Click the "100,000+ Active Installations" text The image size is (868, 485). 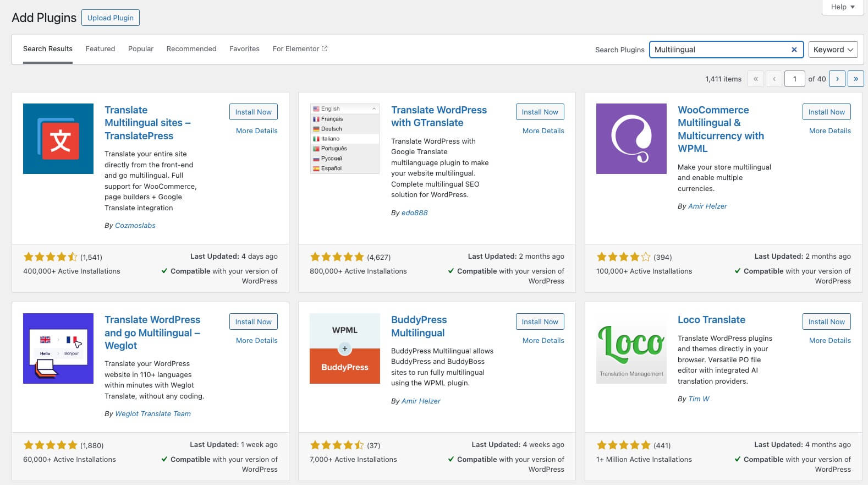click(x=644, y=271)
